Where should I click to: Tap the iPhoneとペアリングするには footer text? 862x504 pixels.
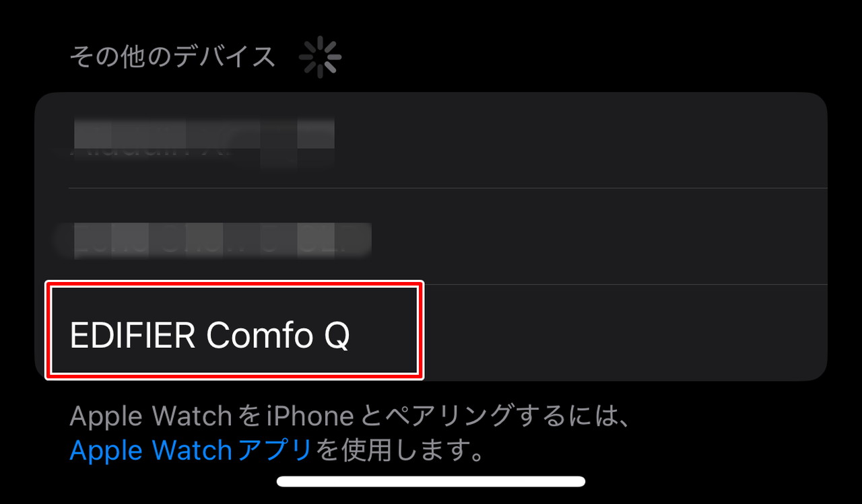(x=432, y=417)
